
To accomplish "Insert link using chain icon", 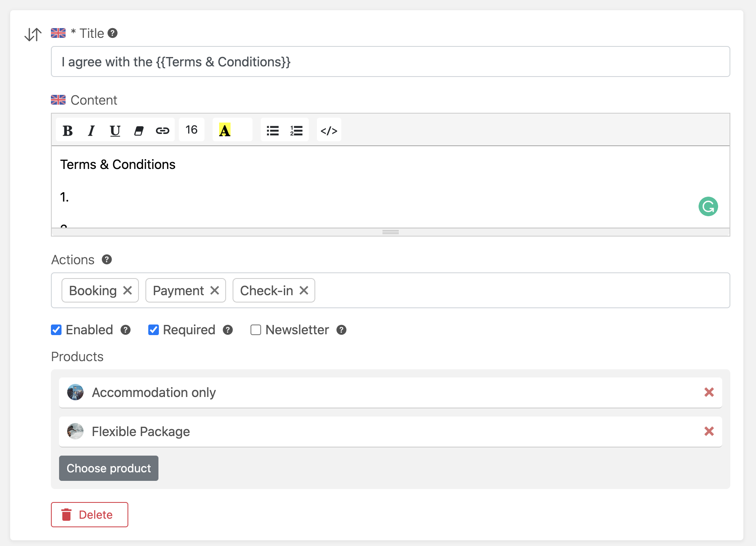I will [x=162, y=130].
